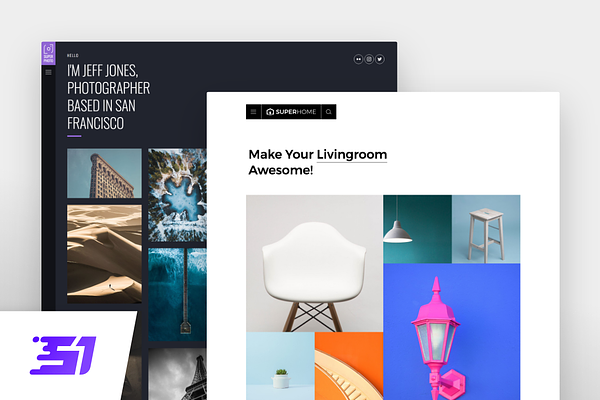The height and width of the screenshot is (400, 600).
Task: Open the Flickr social icon
Action: point(358,59)
